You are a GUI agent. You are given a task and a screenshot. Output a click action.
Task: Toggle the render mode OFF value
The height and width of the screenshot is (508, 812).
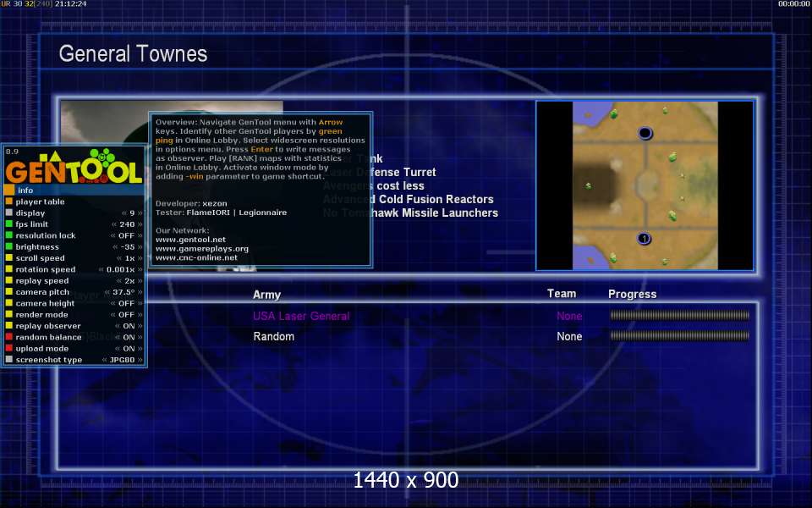[x=126, y=315]
